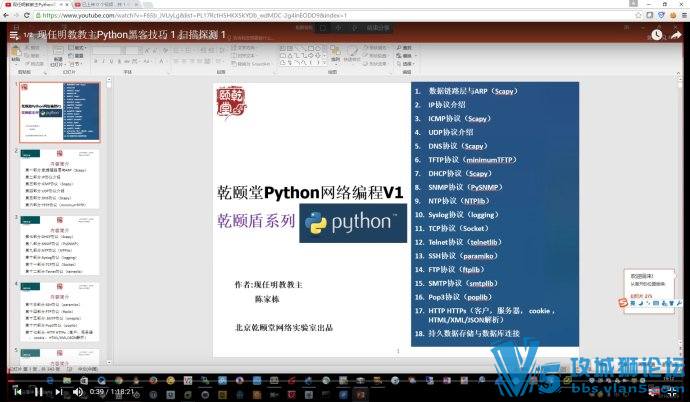Click the Internet Explorer icon in recorded taskbar
690x402 pixels.
click(50, 380)
